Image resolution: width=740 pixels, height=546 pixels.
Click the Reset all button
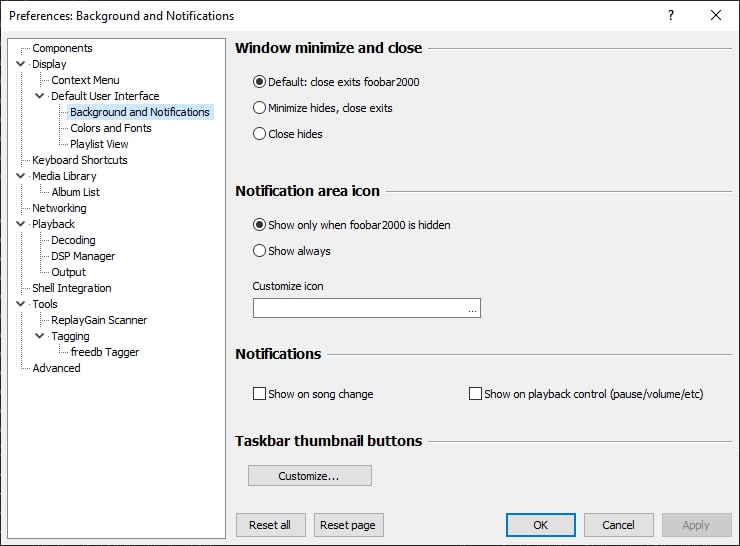pyautogui.click(x=270, y=525)
